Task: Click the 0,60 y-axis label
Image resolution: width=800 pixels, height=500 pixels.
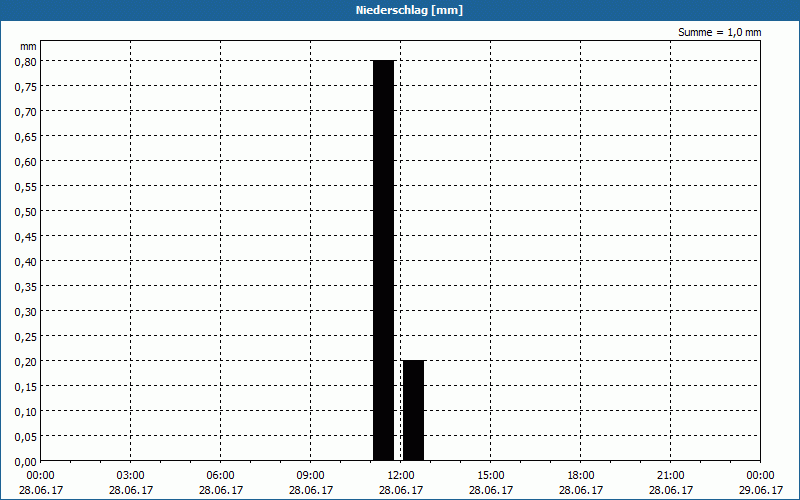Action: pyautogui.click(x=26, y=162)
